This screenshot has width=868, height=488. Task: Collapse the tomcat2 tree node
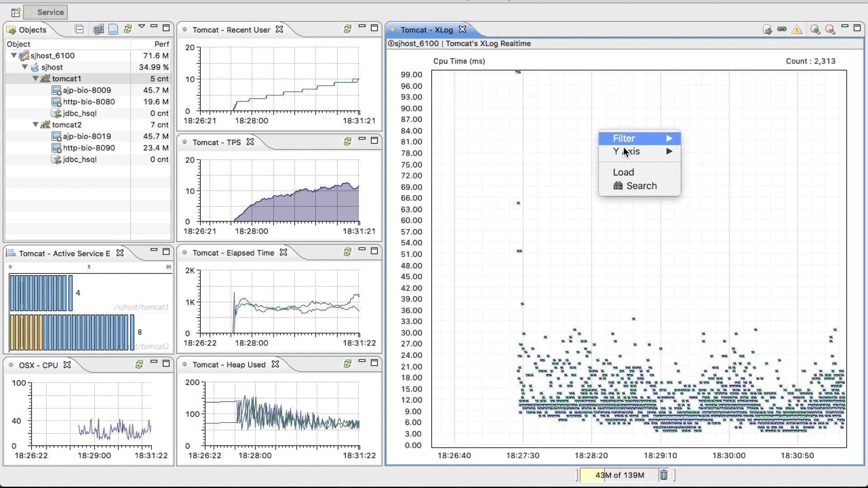[36, 125]
